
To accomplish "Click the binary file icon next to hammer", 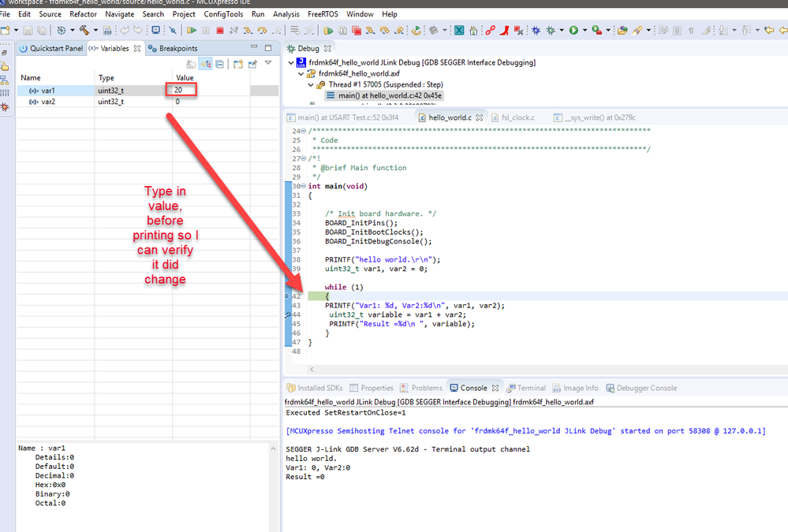I will coord(107,31).
